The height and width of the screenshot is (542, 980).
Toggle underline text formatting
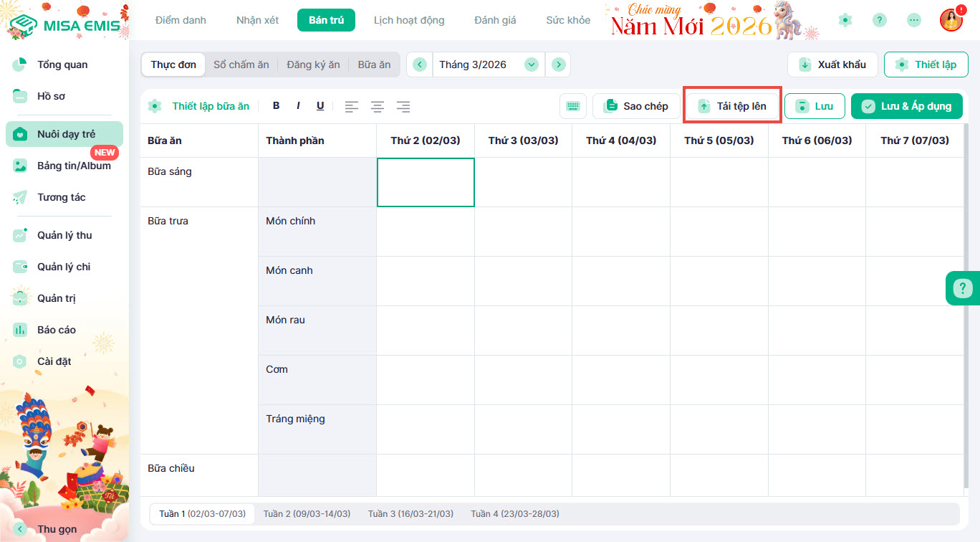pos(320,106)
